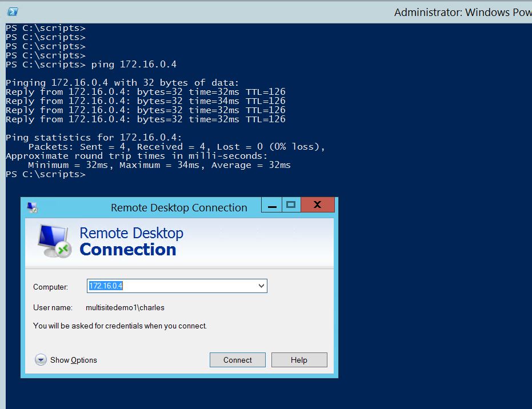Click the reply line with time=34ms
Image resolution: width=532 pixels, height=409 pixels.
pyautogui.click(x=146, y=101)
